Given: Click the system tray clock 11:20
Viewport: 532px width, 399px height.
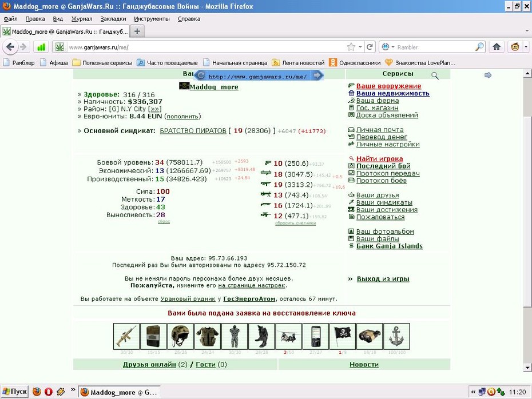Looking at the screenshot, I should [517, 392].
